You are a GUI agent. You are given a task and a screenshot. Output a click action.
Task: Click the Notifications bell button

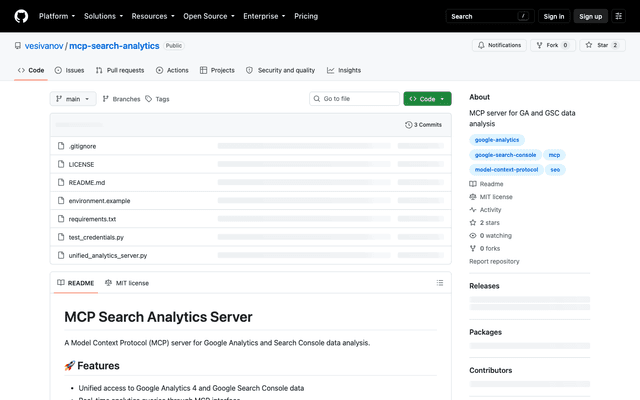coord(499,45)
